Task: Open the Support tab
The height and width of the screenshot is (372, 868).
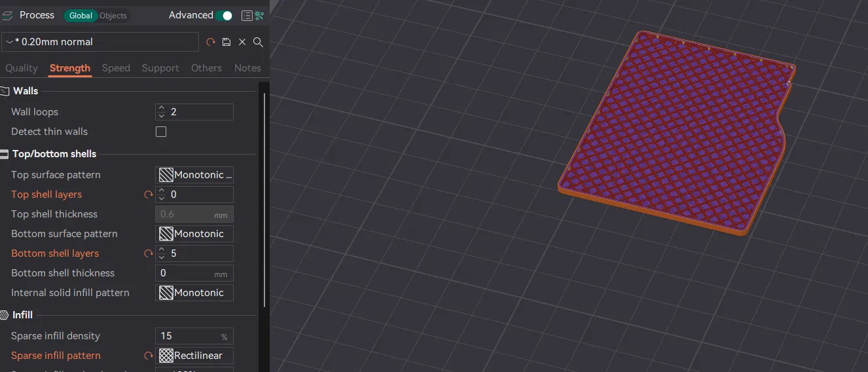Action: (160, 68)
